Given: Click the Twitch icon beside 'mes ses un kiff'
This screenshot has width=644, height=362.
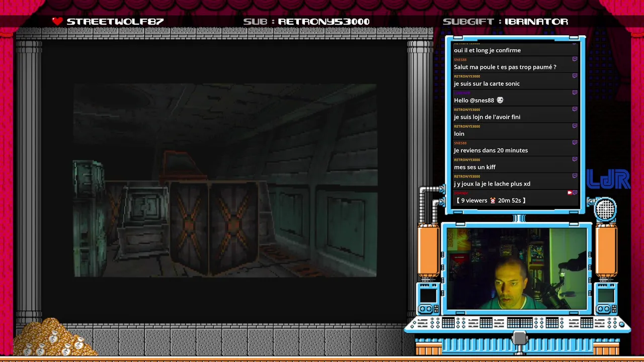Looking at the screenshot, I should pos(575,159).
